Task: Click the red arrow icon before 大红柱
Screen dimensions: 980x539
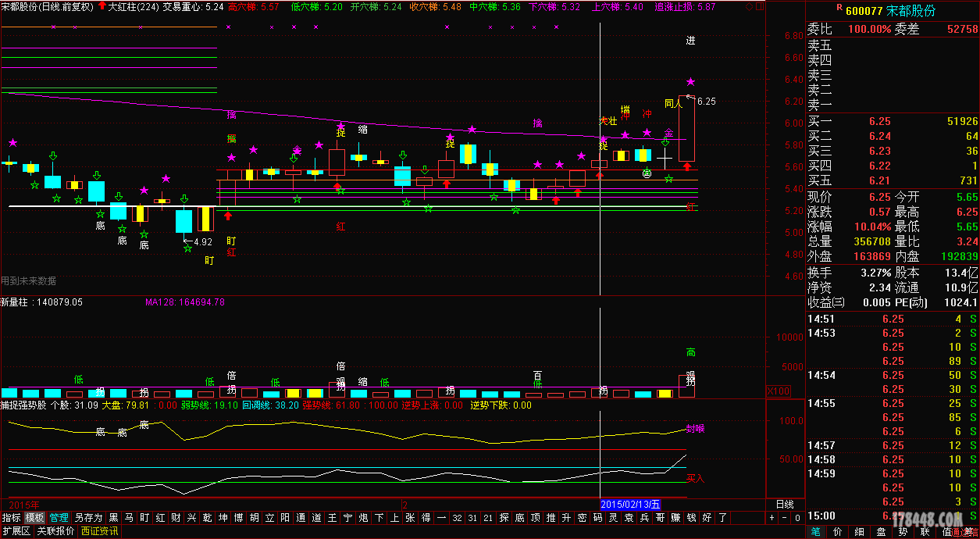Action: [x=102, y=6]
